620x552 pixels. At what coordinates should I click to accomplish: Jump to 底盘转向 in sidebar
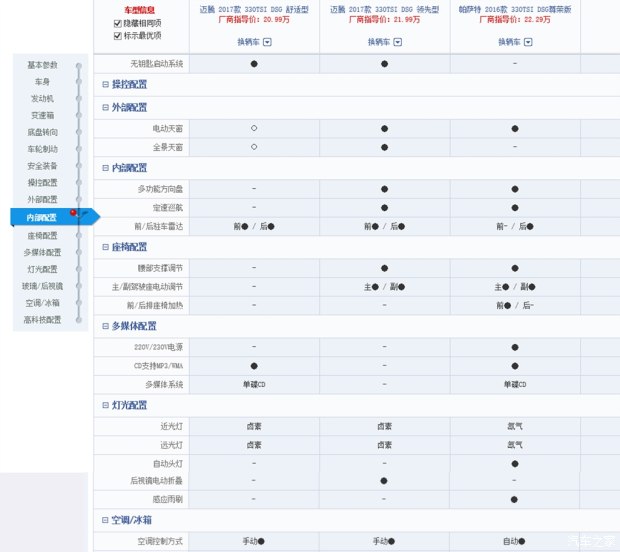coord(42,132)
